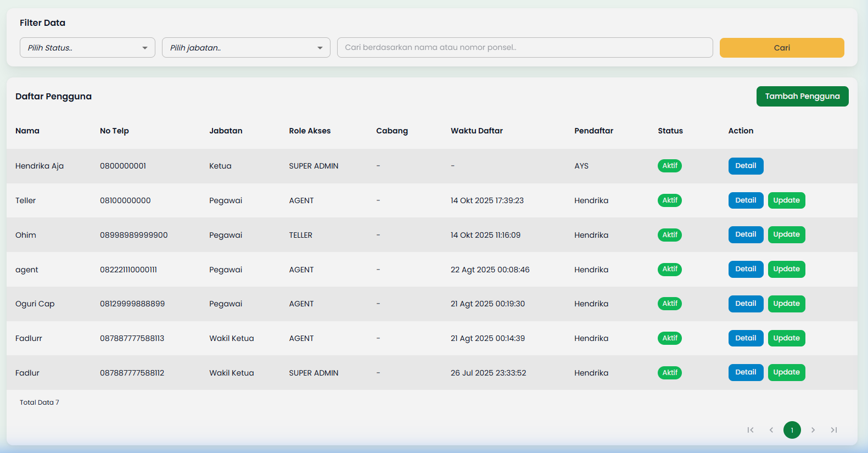The image size is (868, 453).
Task: Select page 1 in pagination
Action: coord(792,430)
